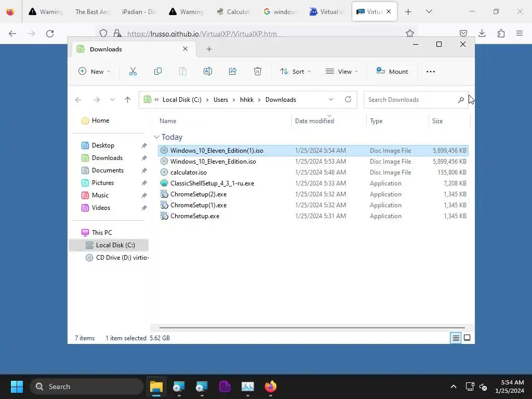Image resolution: width=532 pixels, height=399 pixels.
Task: Click Local Disk (C:) breadcrumb
Action: [x=182, y=100]
